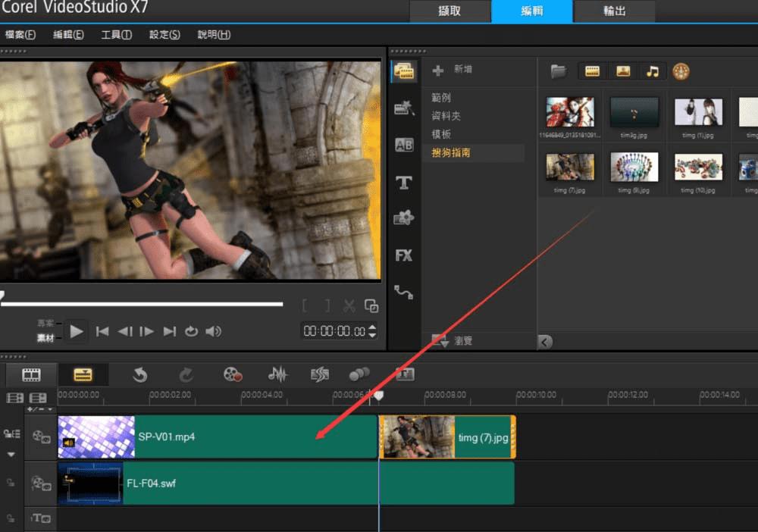This screenshot has width=758, height=532.
Task: Collapse library panel with left chevron
Action: [x=544, y=343]
